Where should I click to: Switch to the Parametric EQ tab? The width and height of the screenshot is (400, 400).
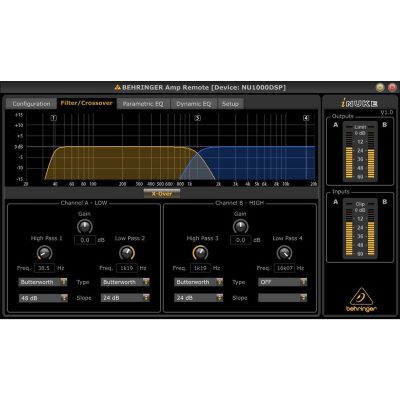[143, 104]
